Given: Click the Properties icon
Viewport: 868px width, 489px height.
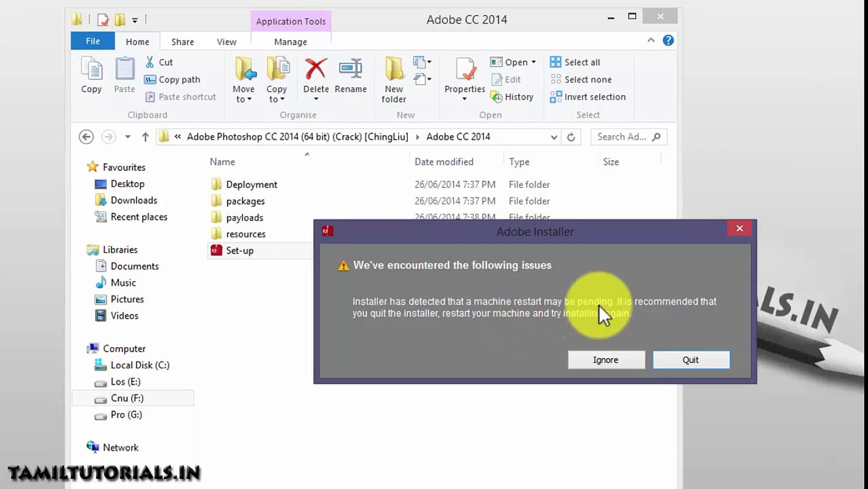Looking at the screenshot, I should 465,70.
